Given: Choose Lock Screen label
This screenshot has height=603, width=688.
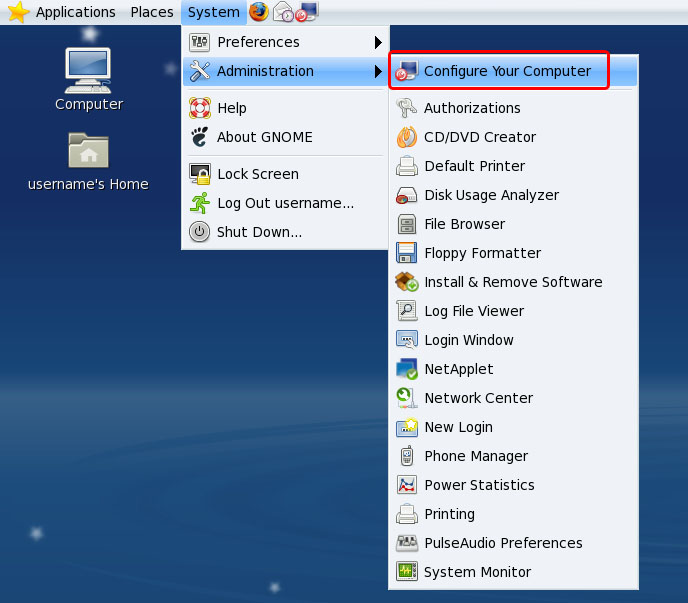Looking at the screenshot, I should pos(258,174).
